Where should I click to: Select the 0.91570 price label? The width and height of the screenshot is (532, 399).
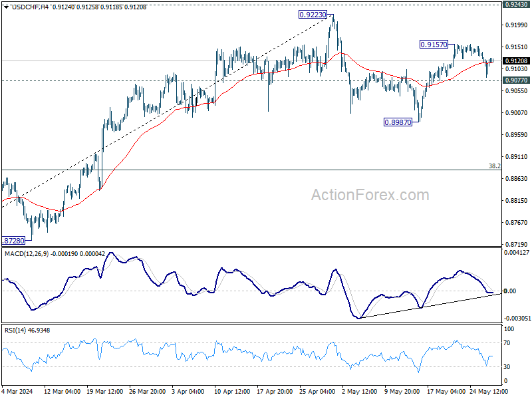(x=434, y=45)
